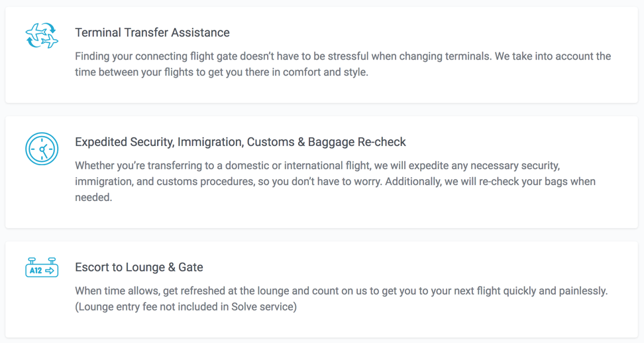Click the A12 gate sign icon
Viewport: 644px width, 343px height.
click(42, 268)
